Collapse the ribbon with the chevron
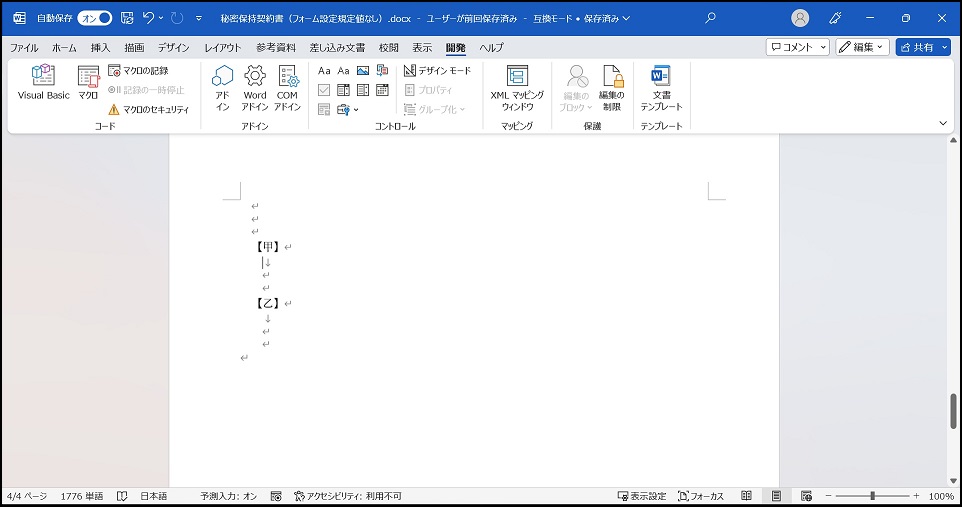Screen dimensions: 962x507 point(943,123)
